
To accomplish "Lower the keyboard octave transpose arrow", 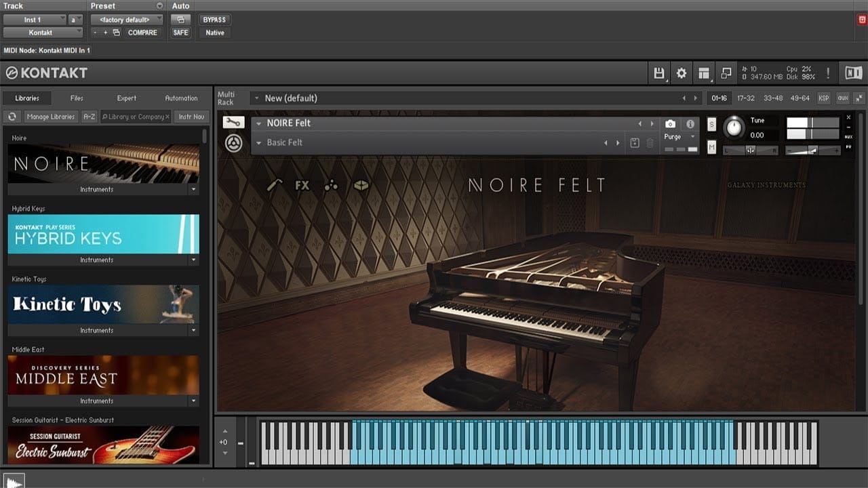I will (224, 453).
